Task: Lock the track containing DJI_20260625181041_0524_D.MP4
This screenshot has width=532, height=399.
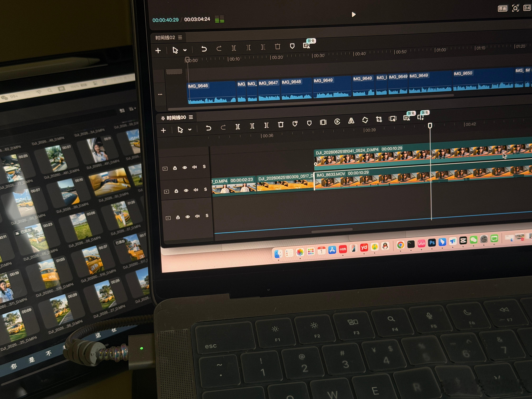Action: pyautogui.click(x=175, y=168)
